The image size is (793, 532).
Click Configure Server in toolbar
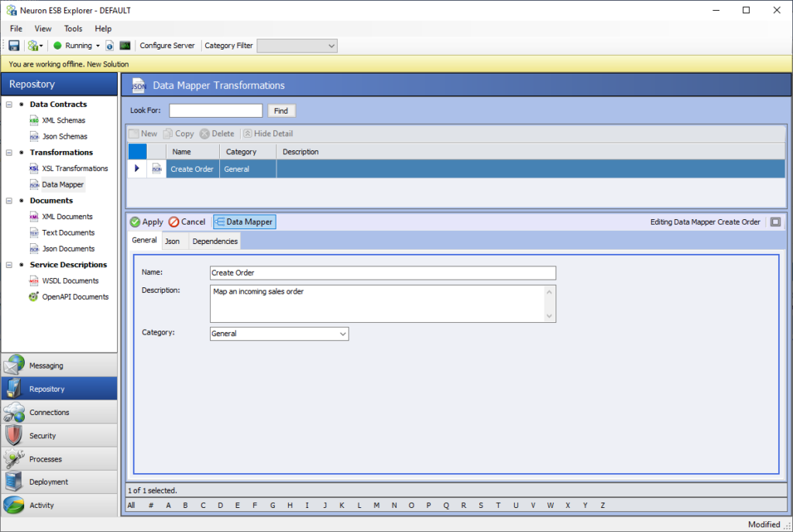166,46
